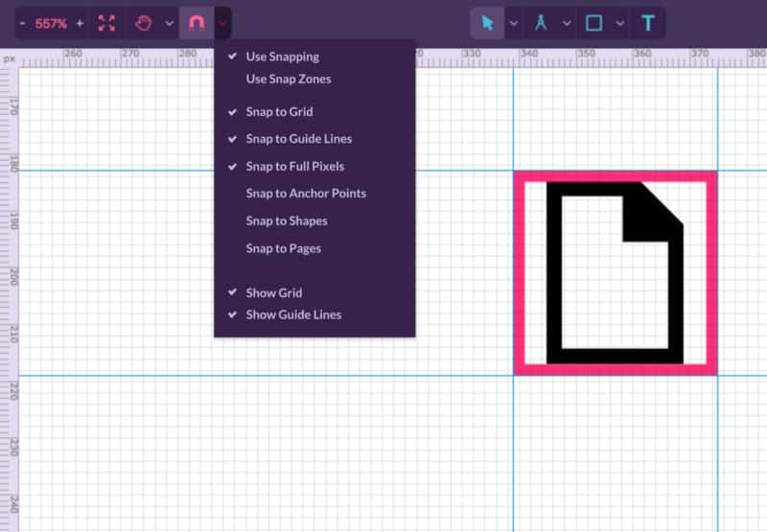Select the Rectangle shape tool
This screenshot has height=532, width=767.
point(594,23)
